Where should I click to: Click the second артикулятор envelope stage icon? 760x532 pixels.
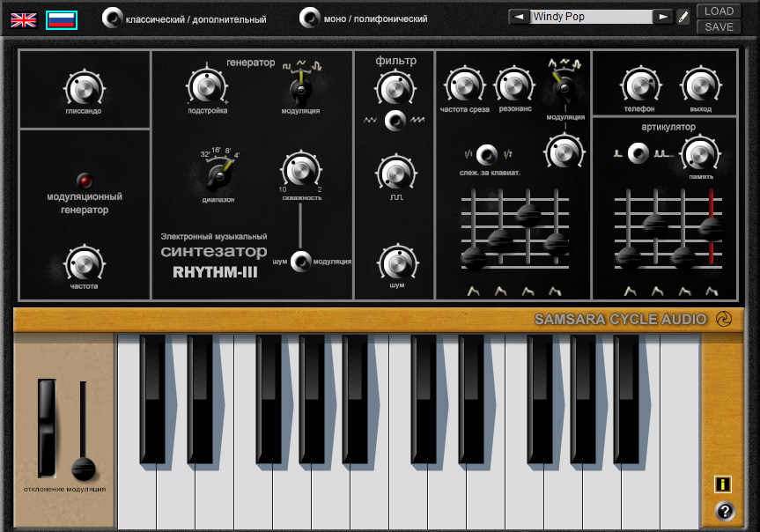click(x=657, y=291)
